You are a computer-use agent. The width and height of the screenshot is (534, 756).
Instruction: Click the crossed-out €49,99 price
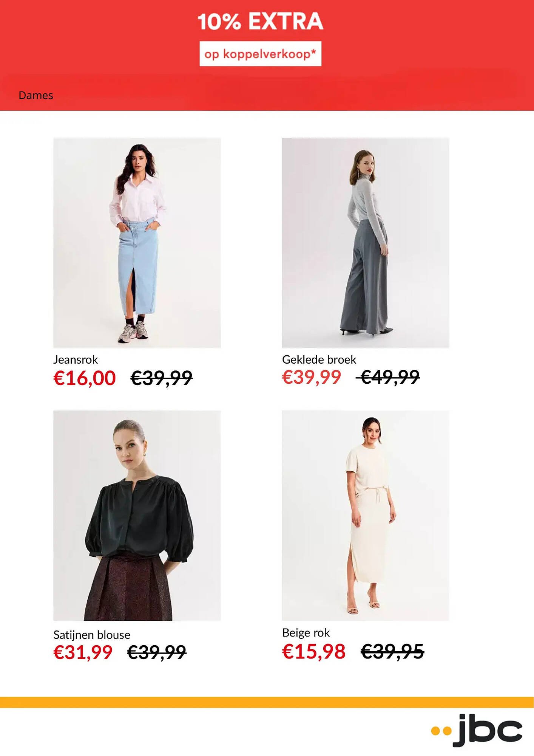388,377
